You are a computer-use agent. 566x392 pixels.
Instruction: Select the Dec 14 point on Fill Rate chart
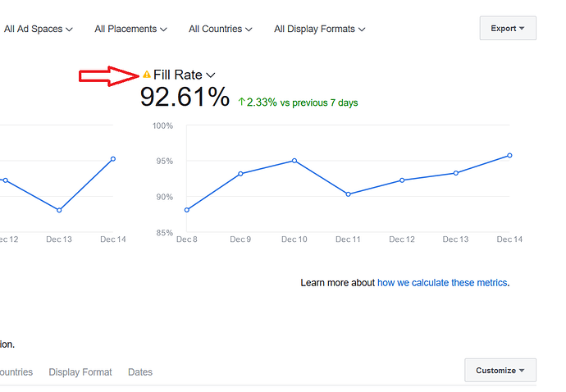coord(509,156)
